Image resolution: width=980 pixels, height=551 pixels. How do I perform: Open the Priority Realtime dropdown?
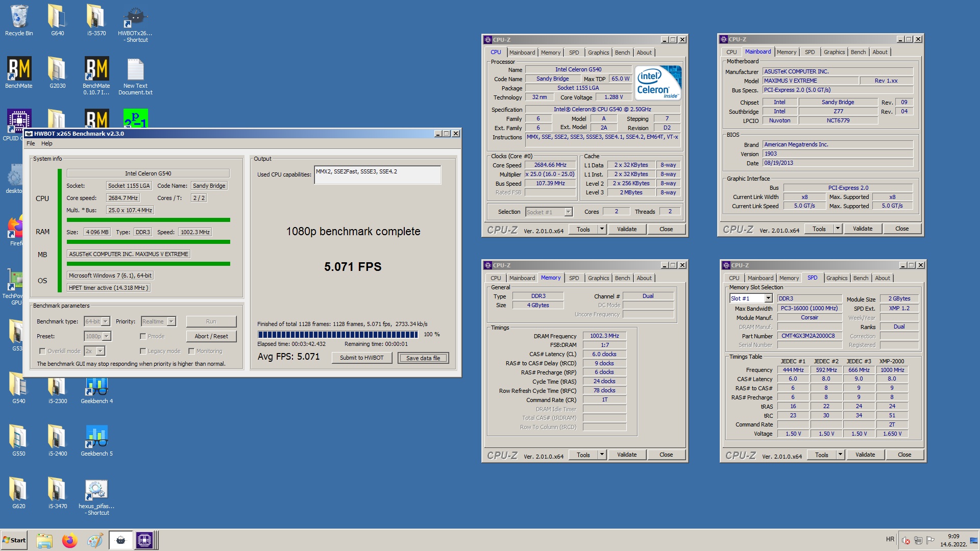click(171, 321)
